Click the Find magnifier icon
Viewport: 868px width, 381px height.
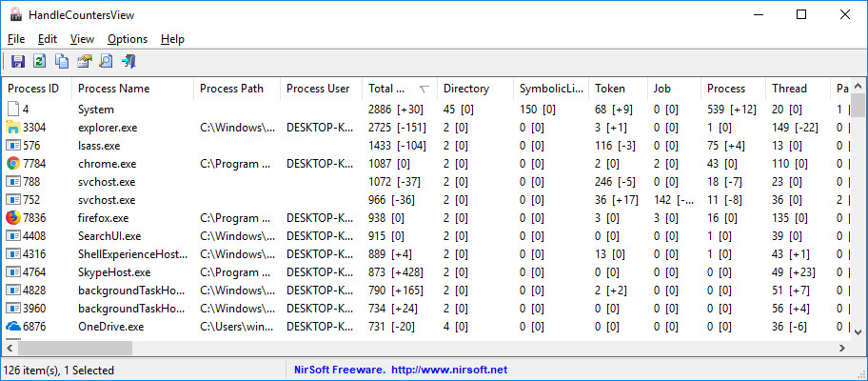click(106, 62)
